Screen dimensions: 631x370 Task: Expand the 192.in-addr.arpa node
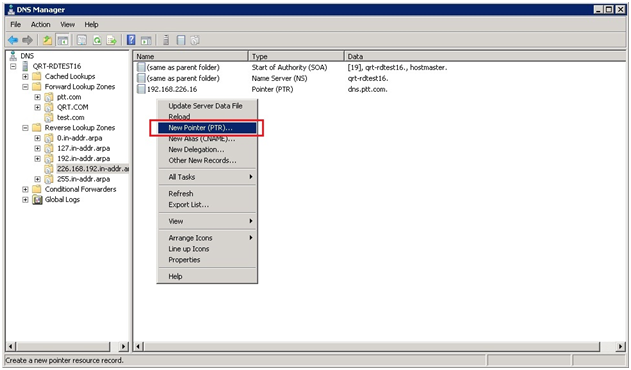(x=37, y=159)
